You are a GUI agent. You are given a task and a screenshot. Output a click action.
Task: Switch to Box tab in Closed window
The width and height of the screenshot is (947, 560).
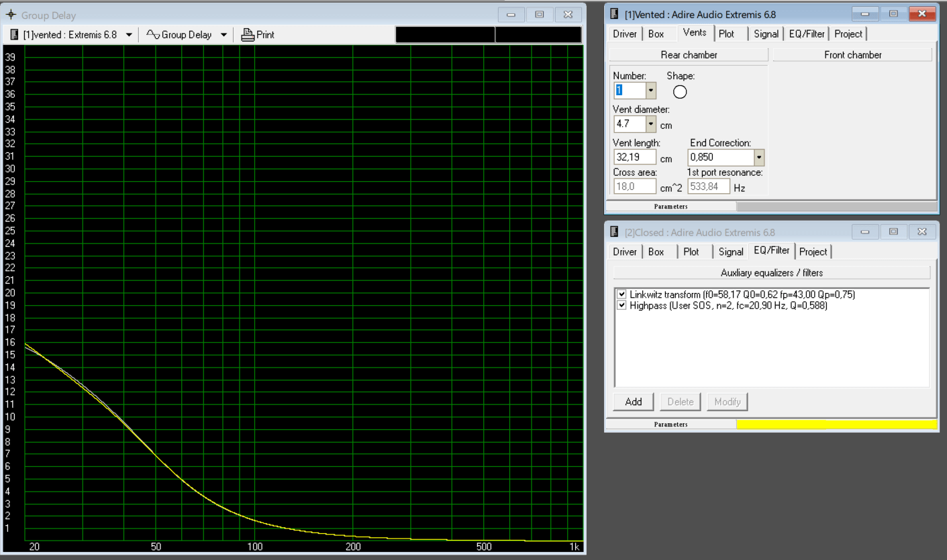coord(656,251)
